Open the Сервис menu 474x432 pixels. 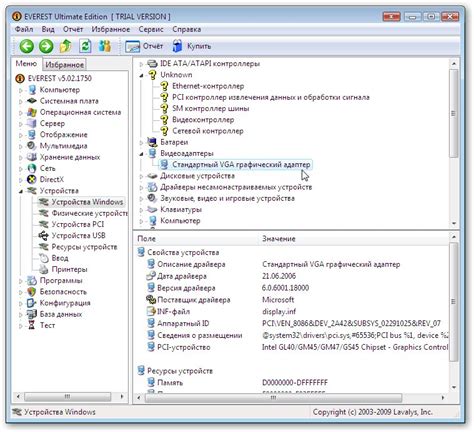151,29
